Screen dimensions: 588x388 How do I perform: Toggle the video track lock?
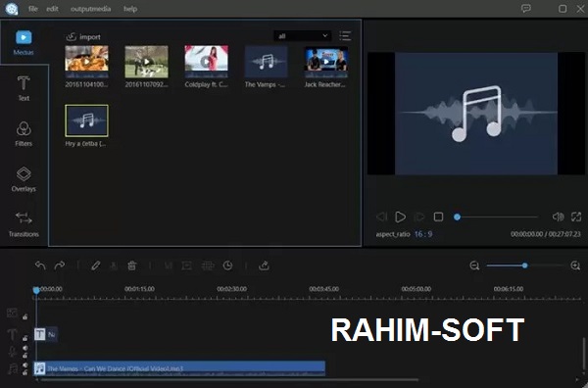pyautogui.click(x=24, y=317)
